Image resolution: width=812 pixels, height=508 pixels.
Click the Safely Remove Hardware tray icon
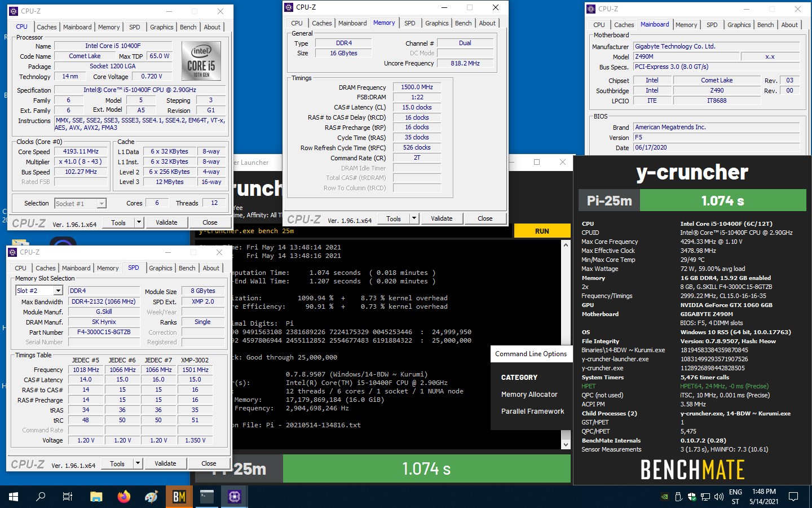pyautogui.click(x=678, y=497)
